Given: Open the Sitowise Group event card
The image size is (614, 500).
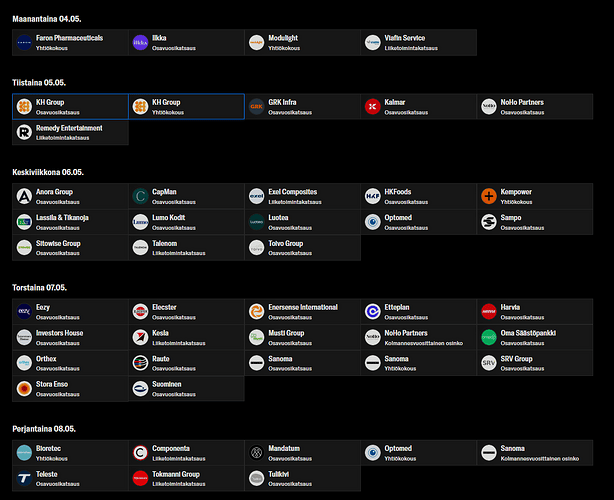Looking at the screenshot, I should point(70,248).
